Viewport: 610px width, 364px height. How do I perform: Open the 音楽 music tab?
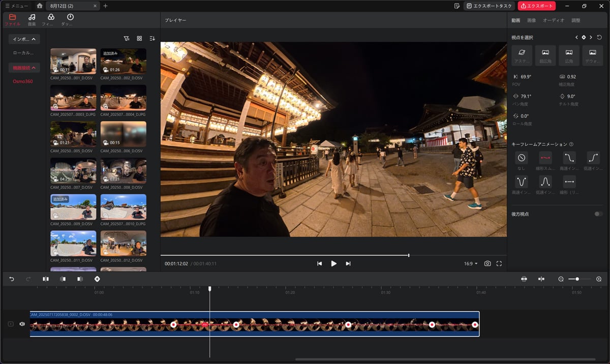(32, 20)
